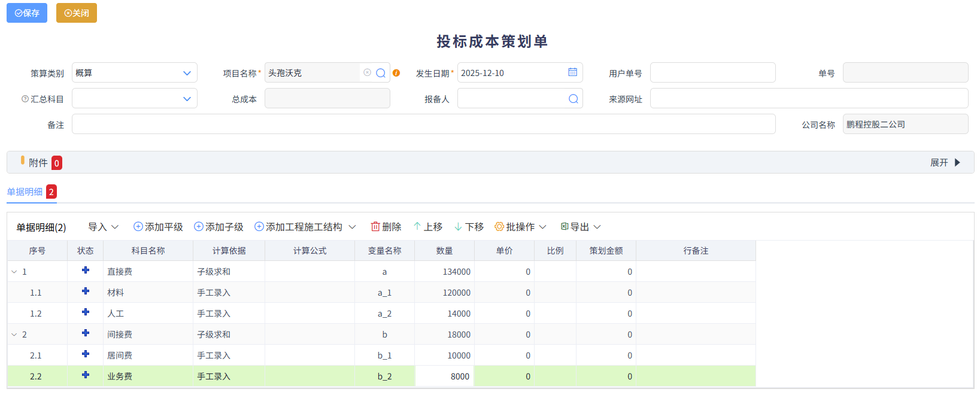Clear the 项目名称 field value
The image size is (980, 398).
tap(367, 72)
